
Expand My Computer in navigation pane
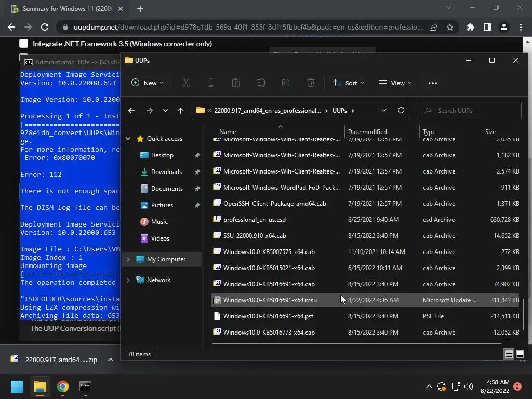(128, 259)
